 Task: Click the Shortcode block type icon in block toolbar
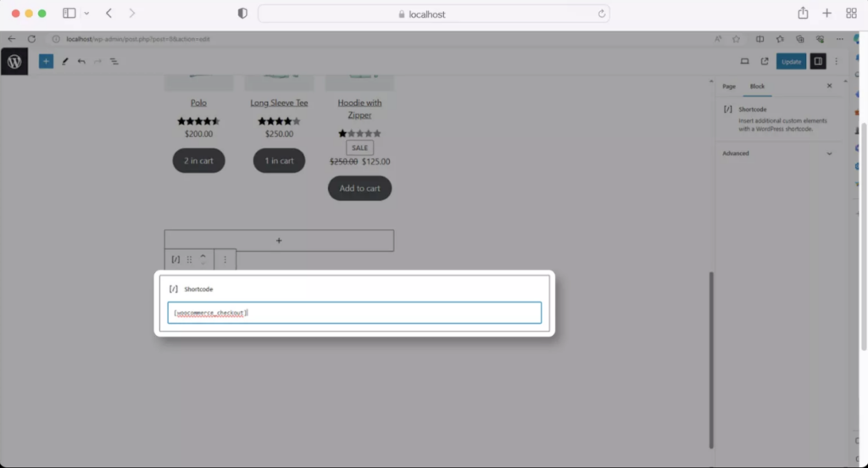click(x=175, y=259)
